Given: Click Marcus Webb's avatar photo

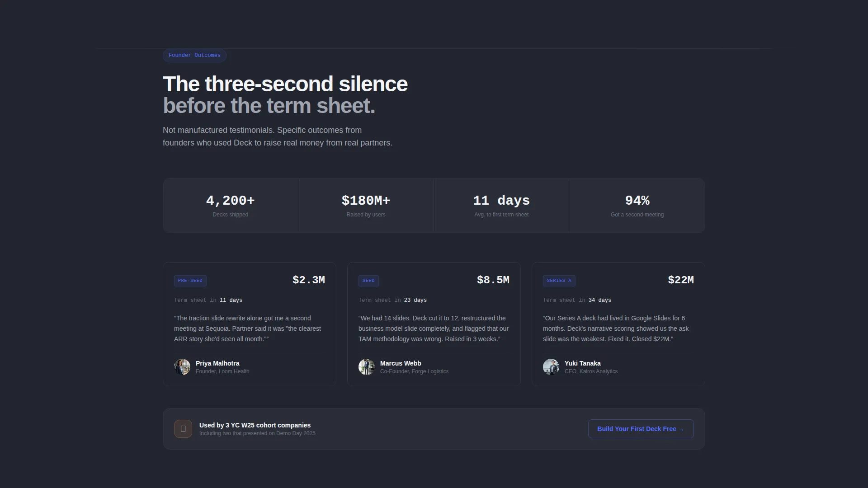Looking at the screenshot, I should point(367,367).
